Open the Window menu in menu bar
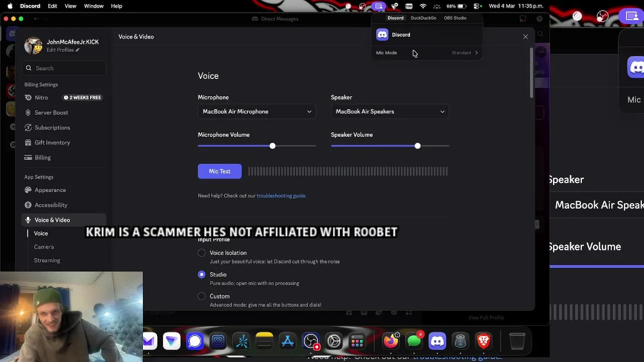 (94, 6)
